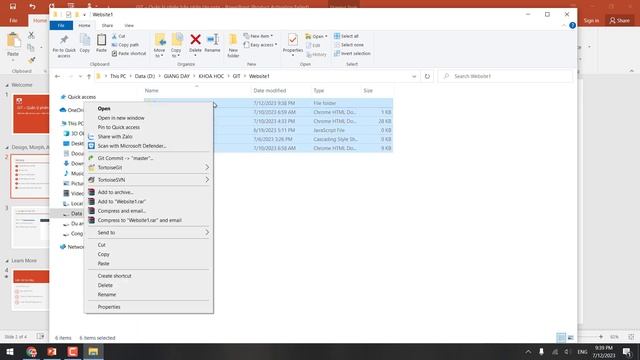The height and width of the screenshot is (360, 640).
Task: Click the Refresh button beside address bar
Action: pyautogui.click(x=427, y=76)
